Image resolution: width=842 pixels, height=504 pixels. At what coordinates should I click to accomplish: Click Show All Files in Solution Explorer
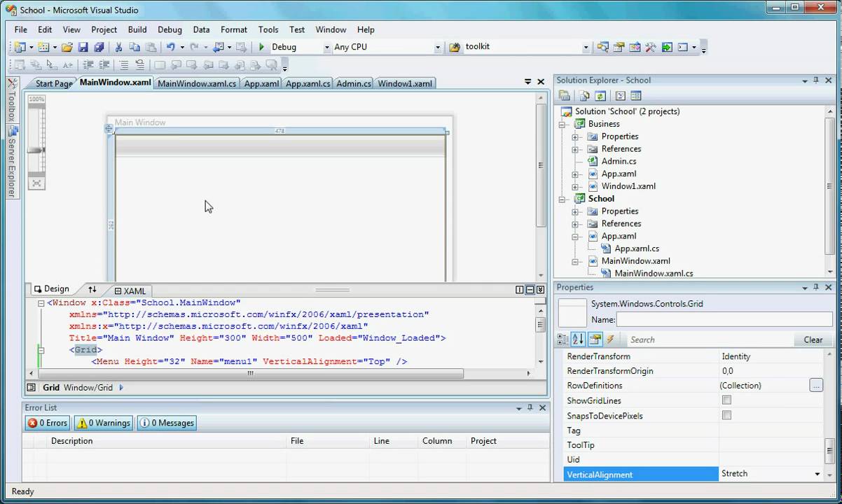(584, 96)
